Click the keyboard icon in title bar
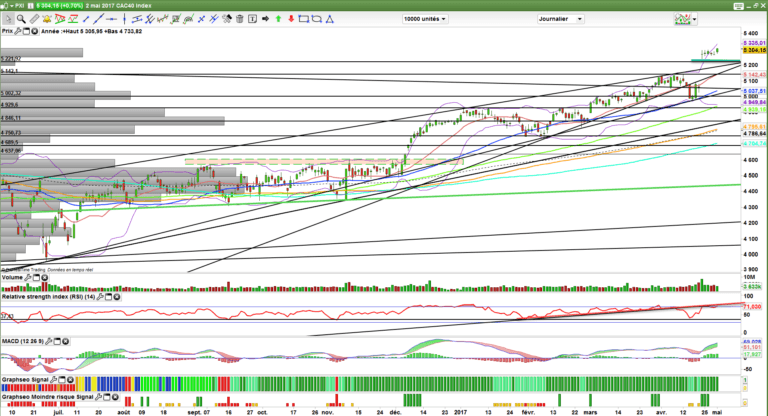Image resolution: width=768 pixels, height=416 pixels. click(739, 5)
